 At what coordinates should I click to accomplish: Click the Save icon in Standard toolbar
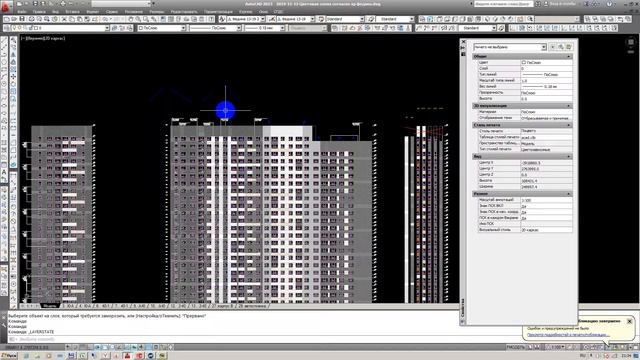click(x=22, y=19)
